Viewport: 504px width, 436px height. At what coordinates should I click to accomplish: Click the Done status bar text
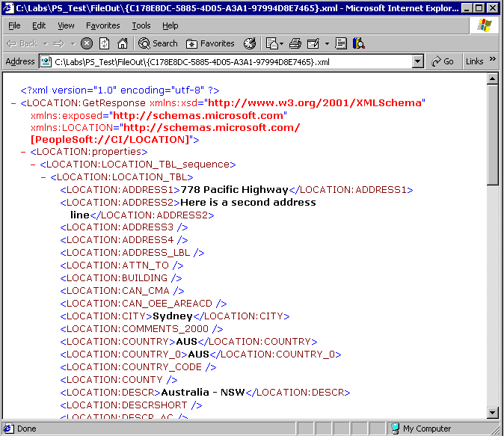pos(27,429)
